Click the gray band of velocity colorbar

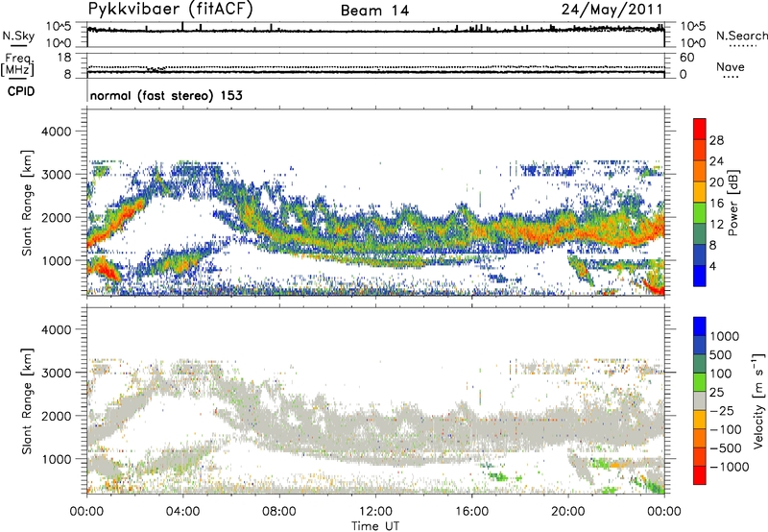(x=700, y=400)
